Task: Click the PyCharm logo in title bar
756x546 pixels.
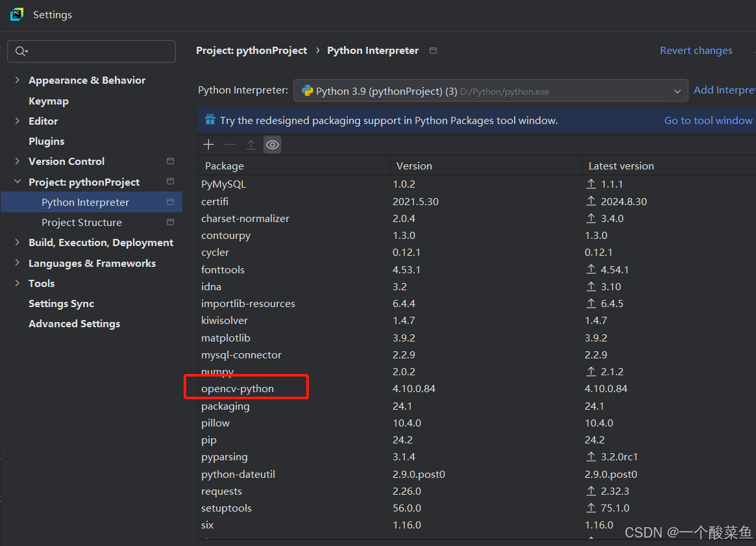Action: tap(17, 14)
